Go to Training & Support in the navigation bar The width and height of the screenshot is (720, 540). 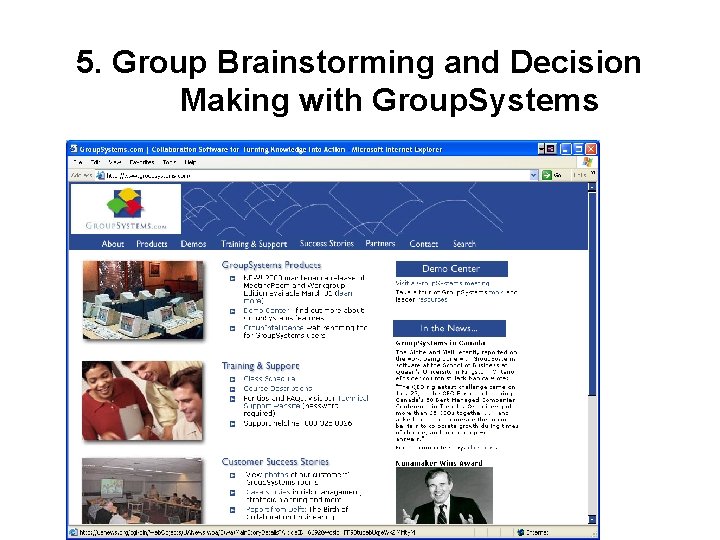pyautogui.click(x=254, y=244)
